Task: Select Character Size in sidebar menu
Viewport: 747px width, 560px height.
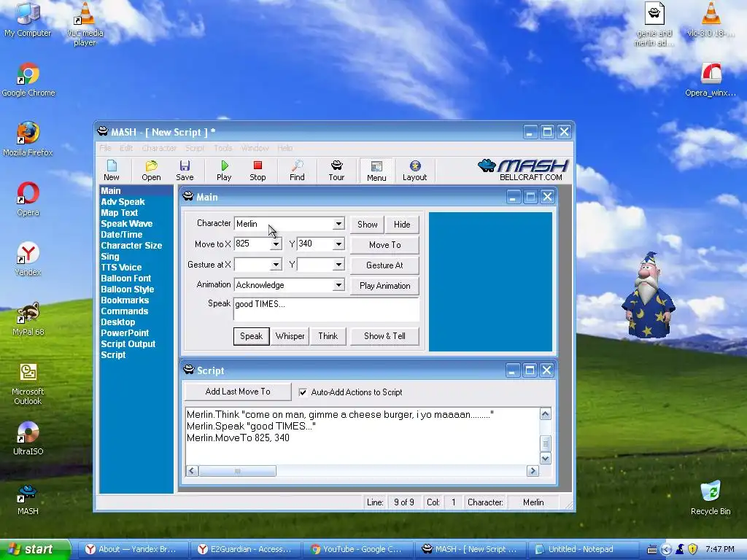Action: [131, 246]
